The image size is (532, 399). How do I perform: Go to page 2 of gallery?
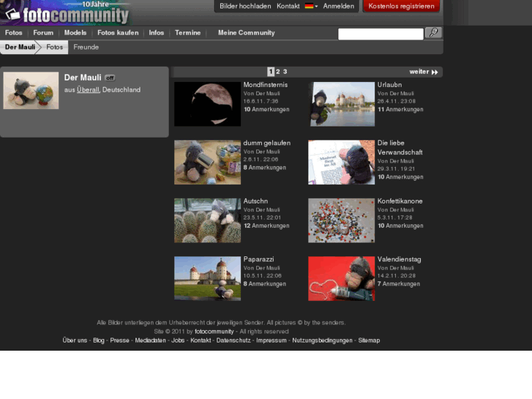pyautogui.click(x=278, y=72)
